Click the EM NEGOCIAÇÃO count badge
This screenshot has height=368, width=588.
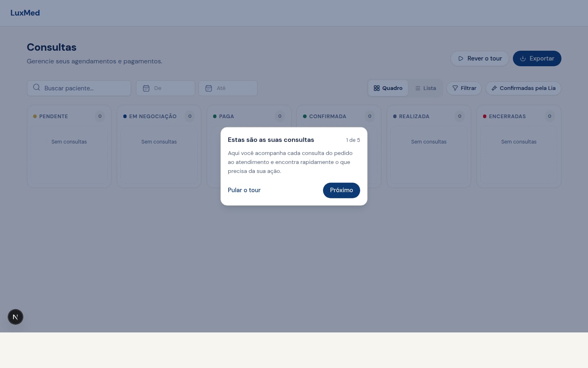click(190, 117)
